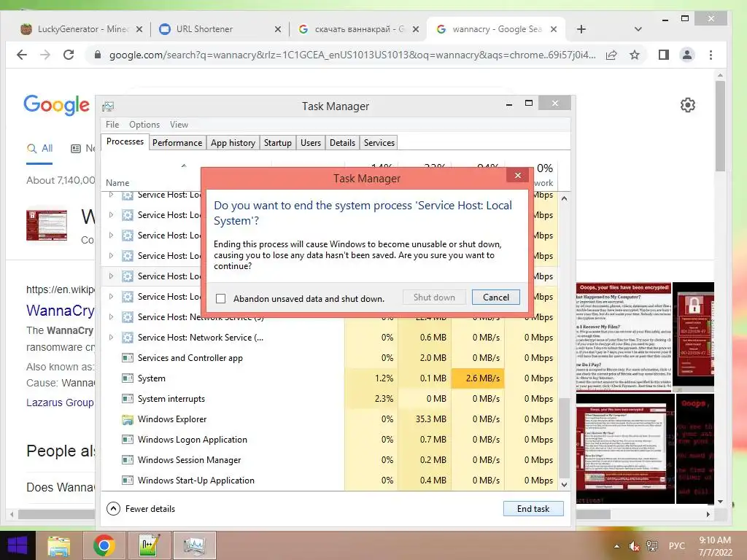
Task: Click the Windows Start-Up Application icon
Action: coord(127,481)
